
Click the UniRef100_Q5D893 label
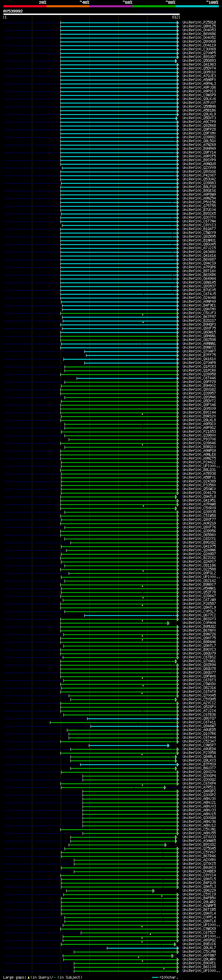[x=199, y=61]
